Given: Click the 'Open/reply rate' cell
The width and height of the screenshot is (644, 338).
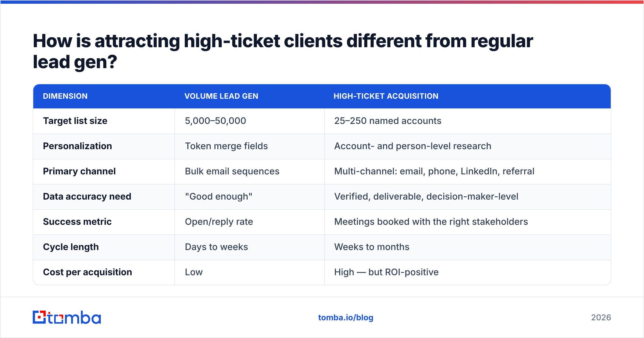Looking at the screenshot, I should click(219, 222).
